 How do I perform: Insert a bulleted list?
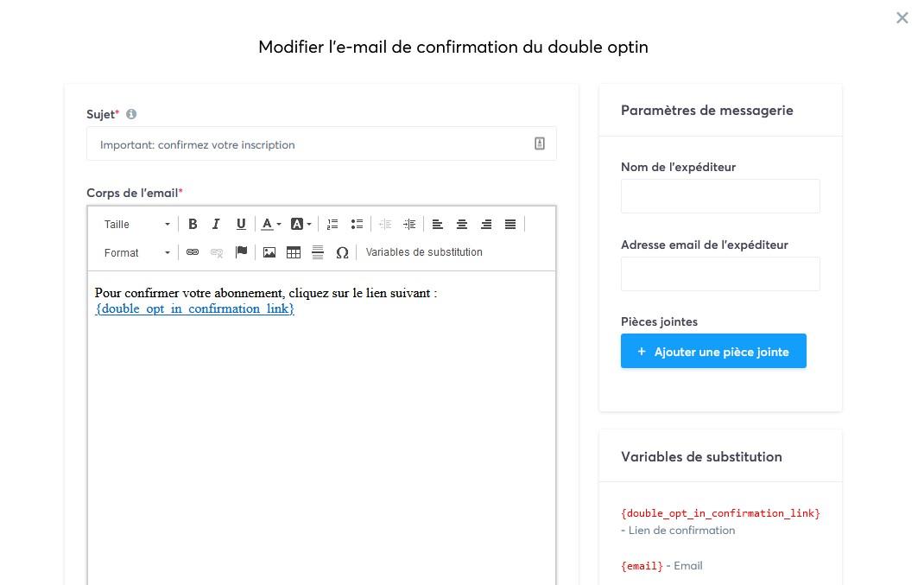(357, 224)
